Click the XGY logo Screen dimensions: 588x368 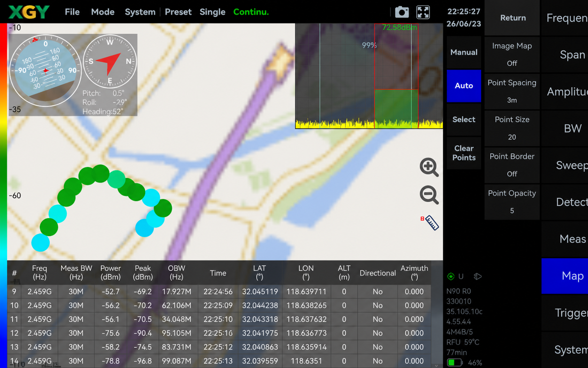pos(29,12)
